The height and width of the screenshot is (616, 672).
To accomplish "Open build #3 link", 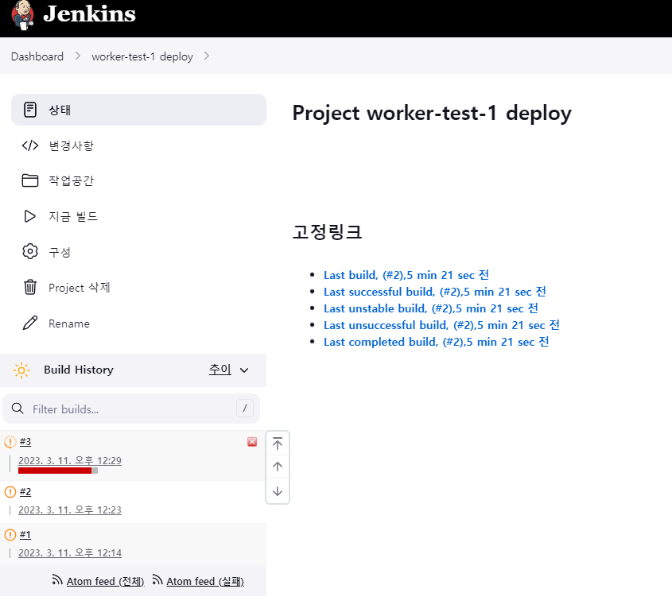I will 25,442.
